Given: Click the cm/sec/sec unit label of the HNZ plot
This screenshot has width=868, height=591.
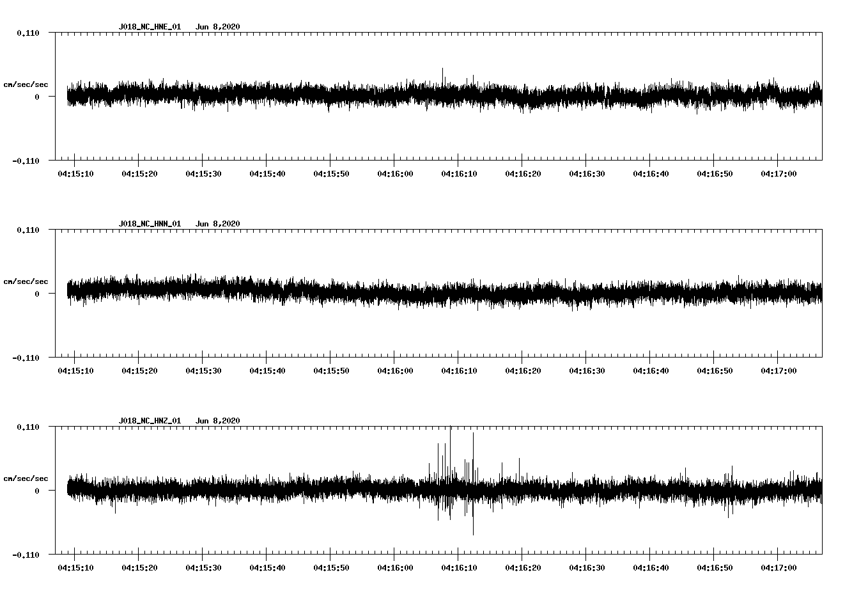Looking at the screenshot, I should click(x=26, y=478).
